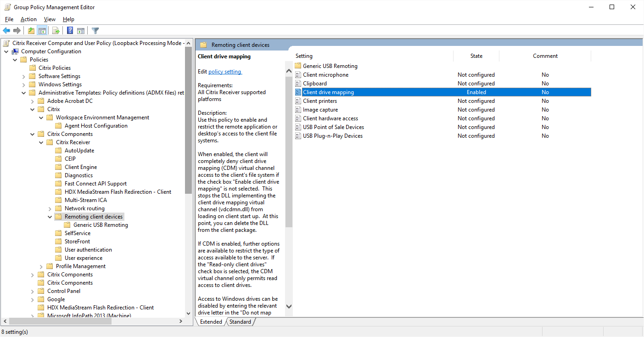Click the Diagnostics folder icon

tap(58, 175)
